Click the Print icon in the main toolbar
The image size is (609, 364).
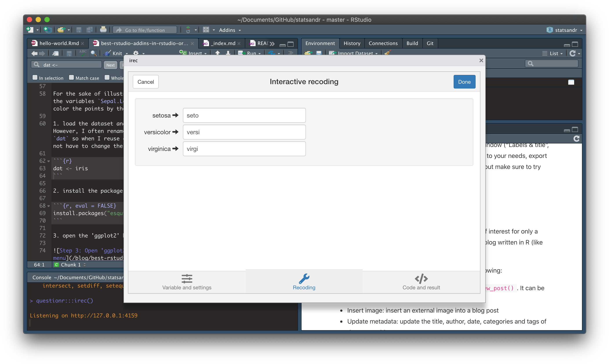(x=103, y=30)
